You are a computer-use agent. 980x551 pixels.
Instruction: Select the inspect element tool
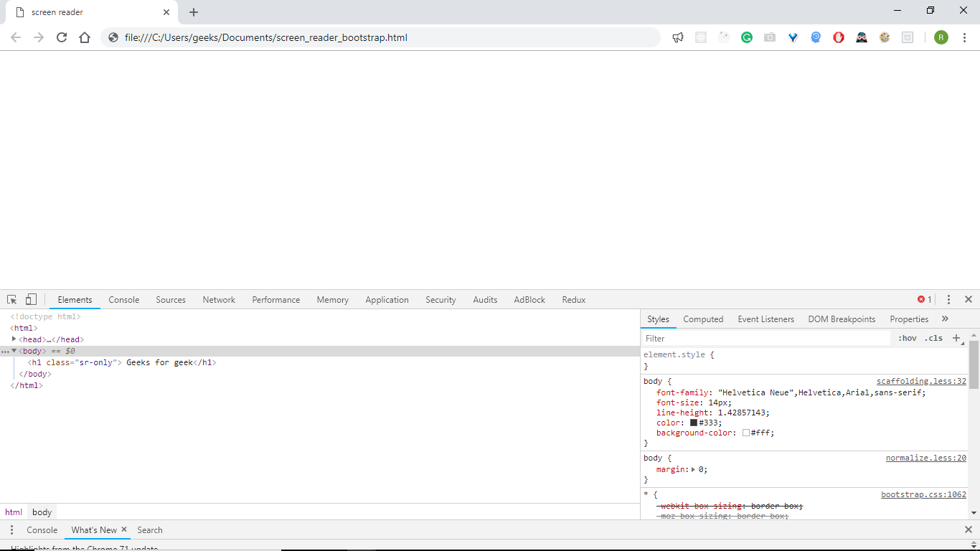11,299
